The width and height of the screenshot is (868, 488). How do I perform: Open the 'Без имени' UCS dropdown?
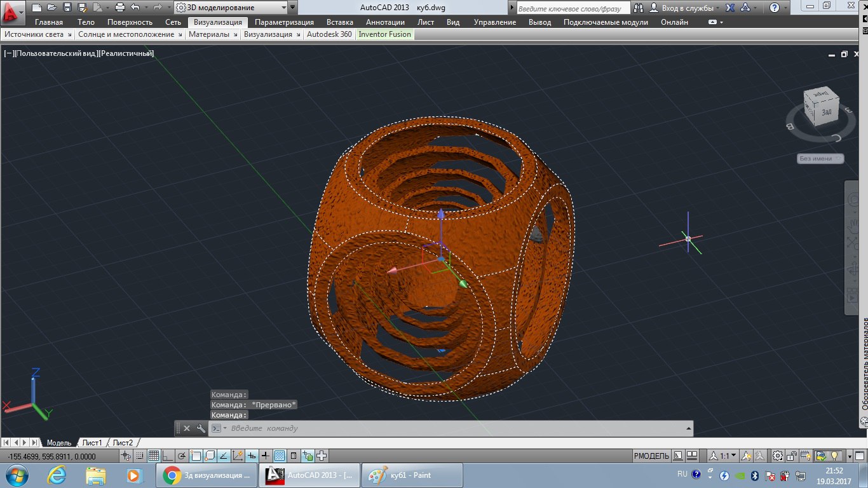click(820, 158)
